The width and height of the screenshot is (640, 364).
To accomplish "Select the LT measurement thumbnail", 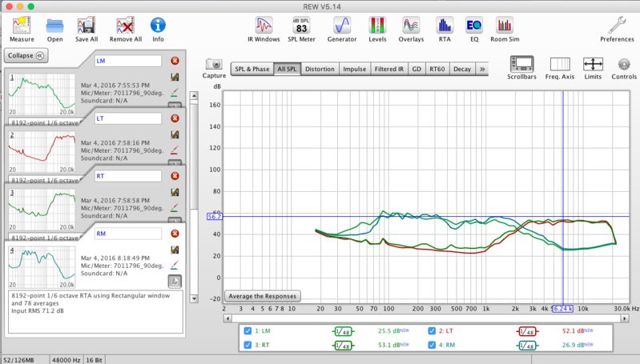I will coord(42,152).
